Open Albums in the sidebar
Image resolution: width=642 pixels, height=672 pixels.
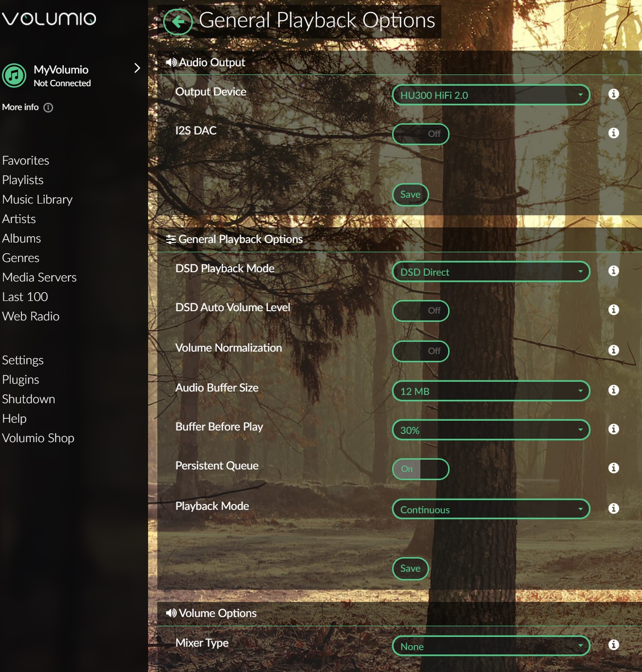(x=21, y=238)
